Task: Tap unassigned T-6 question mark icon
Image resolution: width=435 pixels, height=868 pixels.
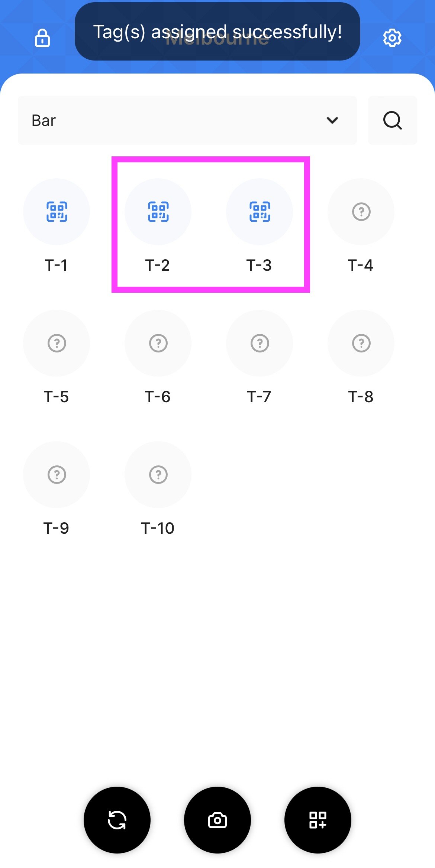Action: 158,343
